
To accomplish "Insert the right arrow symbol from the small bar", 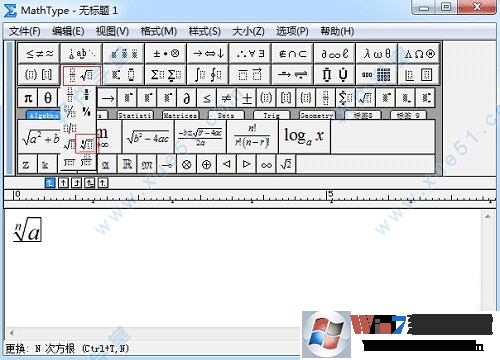I will pyautogui.click(x=108, y=98).
